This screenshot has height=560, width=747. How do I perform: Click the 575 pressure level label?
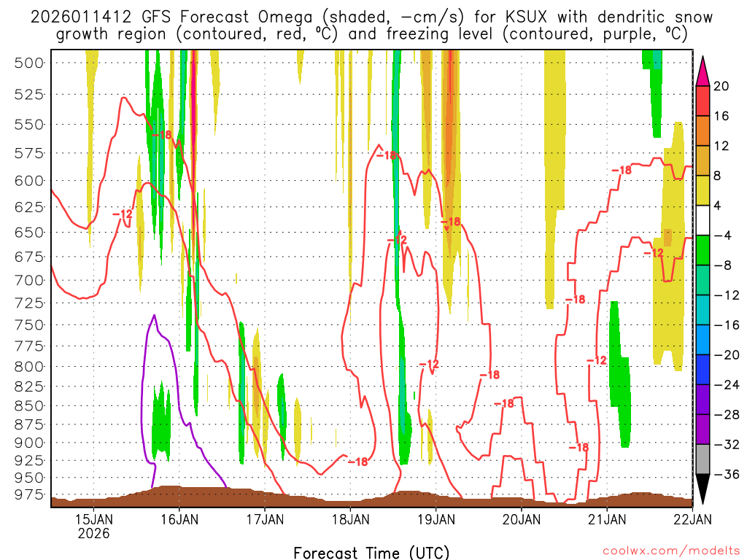coord(29,153)
